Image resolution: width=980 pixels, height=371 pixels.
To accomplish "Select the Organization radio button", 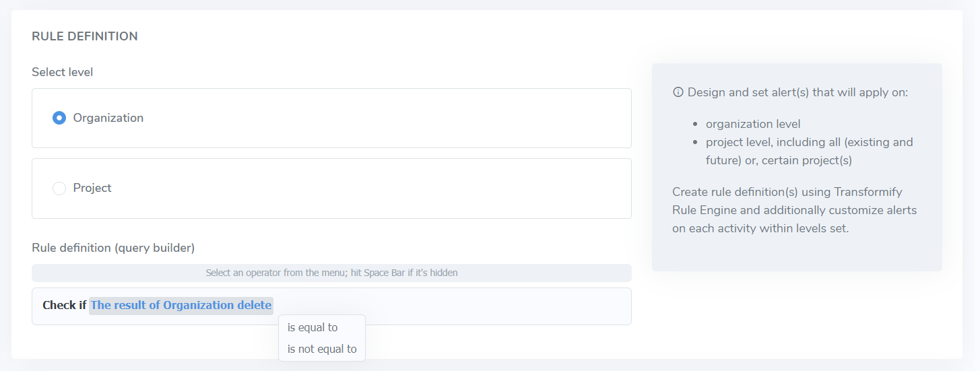I will click(59, 118).
